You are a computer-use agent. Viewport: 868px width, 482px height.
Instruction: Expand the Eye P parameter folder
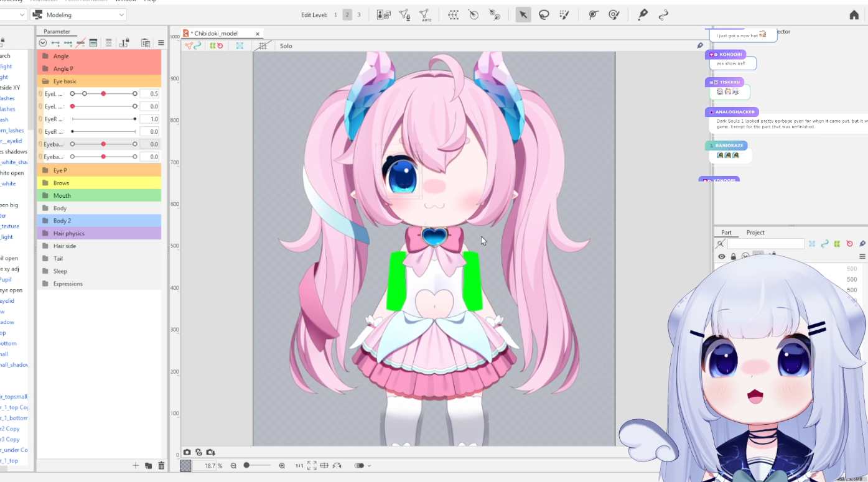coord(99,170)
